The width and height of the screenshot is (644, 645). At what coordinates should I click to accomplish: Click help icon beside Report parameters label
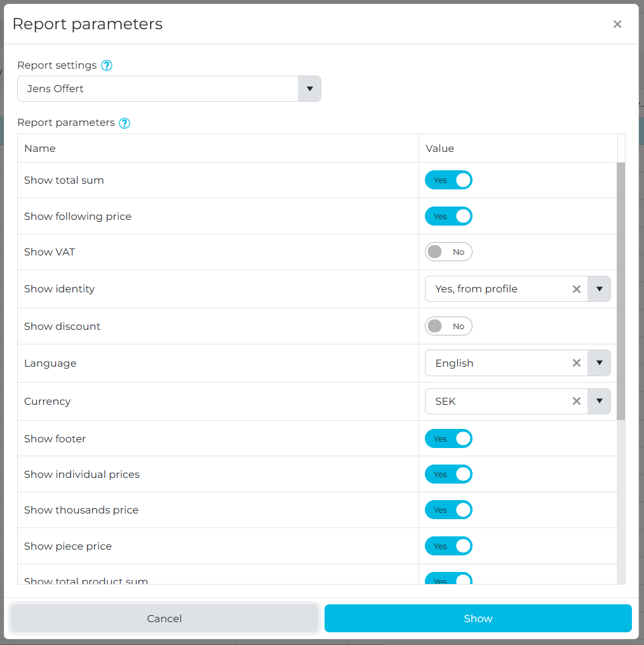(x=124, y=123)
